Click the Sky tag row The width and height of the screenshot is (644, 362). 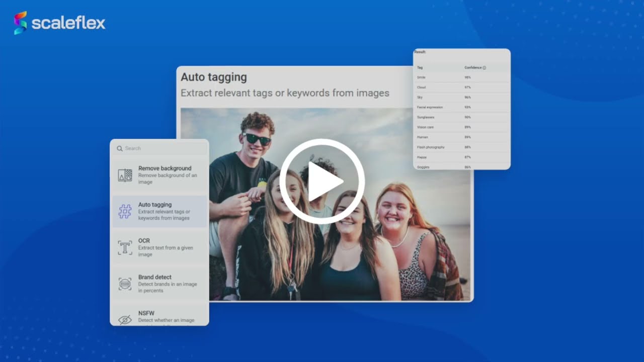pos(462,97)
